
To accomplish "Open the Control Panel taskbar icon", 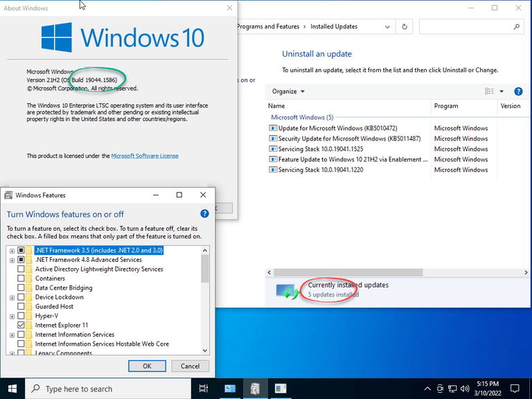I will point(230,389).
